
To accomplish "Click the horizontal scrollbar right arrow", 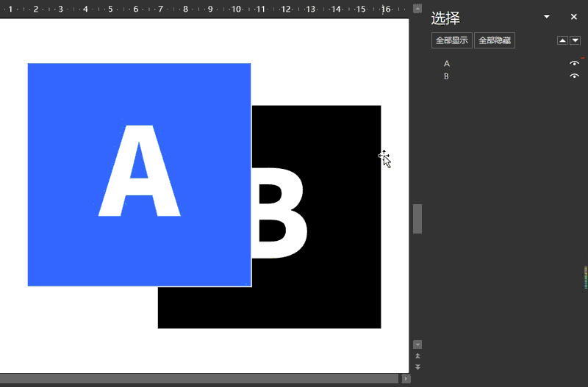I will pos(406,378).
